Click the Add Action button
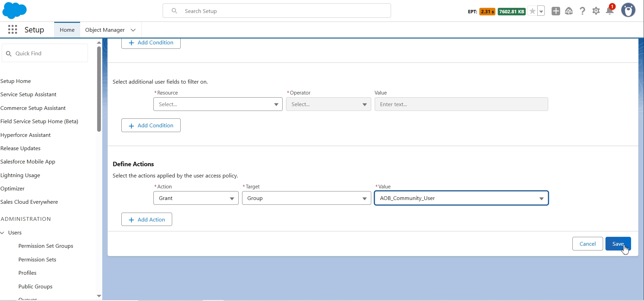Screen dimensions: 644x301 147,219
